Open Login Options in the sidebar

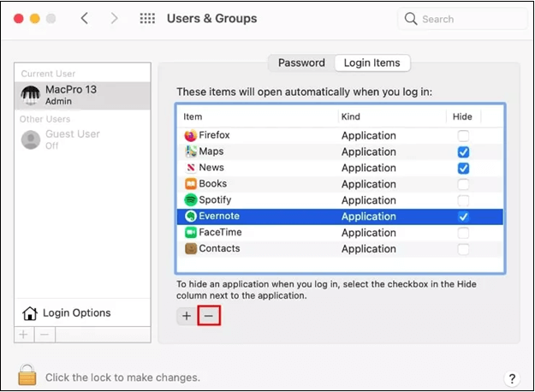point(77,313)
